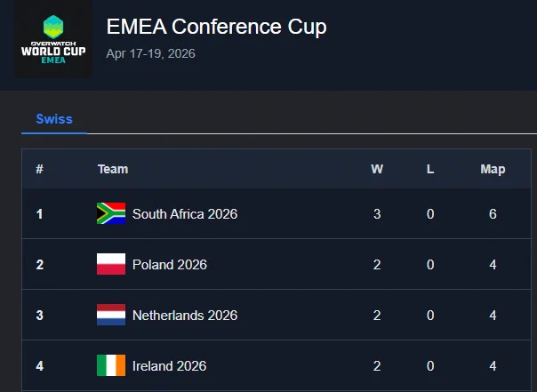
Task: Open the South Africa 2026 team link
Action: click(185, 214)
